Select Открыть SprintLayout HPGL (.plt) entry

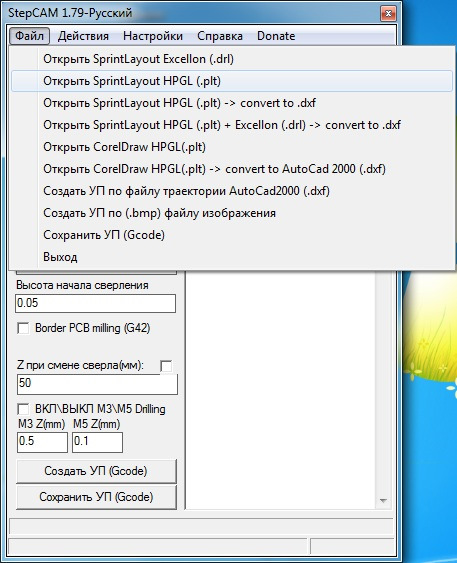(232, 81)
